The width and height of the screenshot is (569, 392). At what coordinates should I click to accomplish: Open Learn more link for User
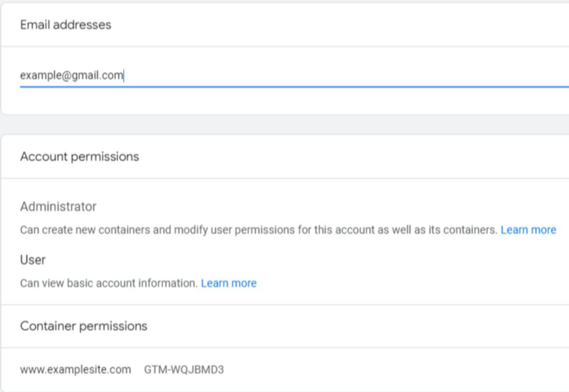229,283
